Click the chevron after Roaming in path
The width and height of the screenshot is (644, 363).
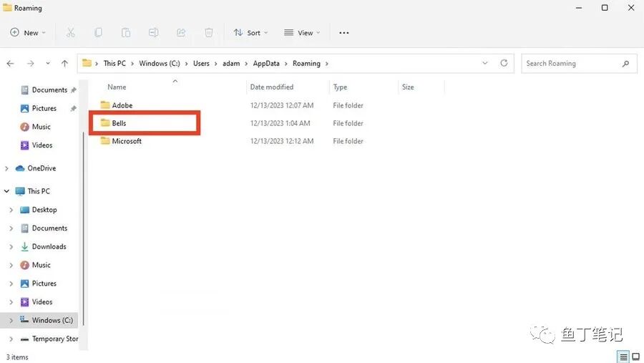point(327,63)
